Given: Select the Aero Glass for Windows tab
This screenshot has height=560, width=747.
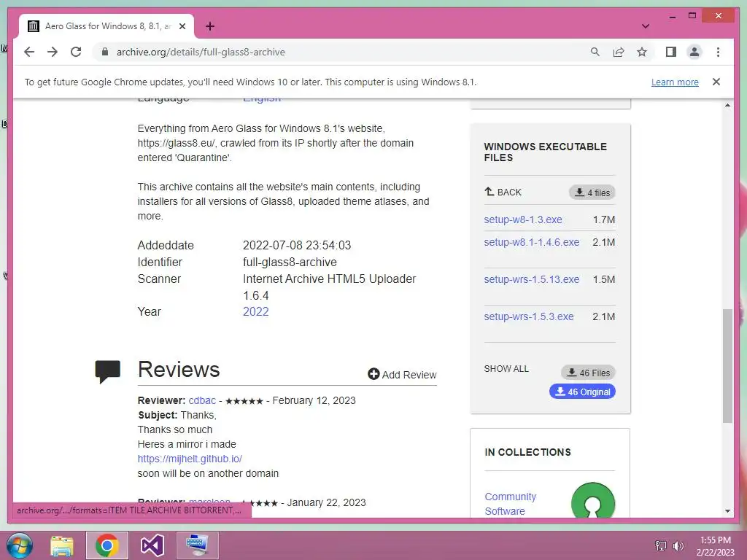Looking at the screenshot, I should 107,26.
